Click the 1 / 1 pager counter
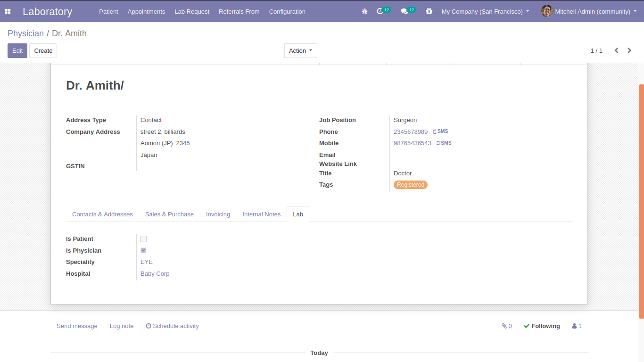 596,50
